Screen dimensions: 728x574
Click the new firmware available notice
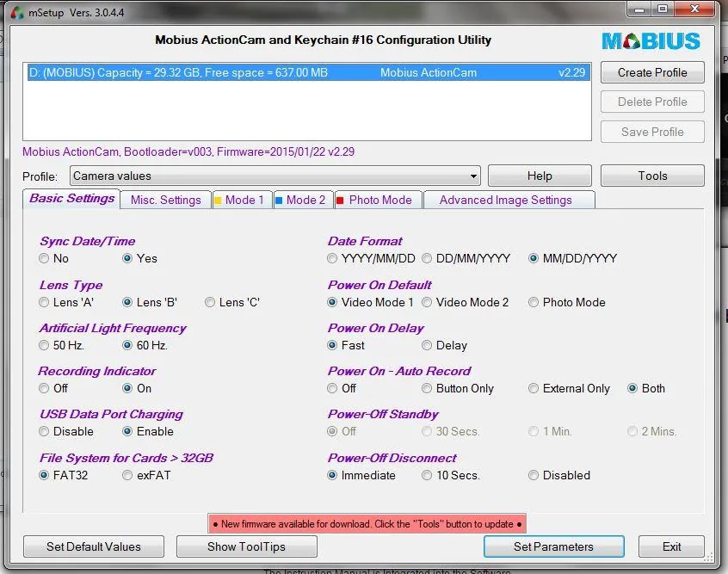click(367, 524)
